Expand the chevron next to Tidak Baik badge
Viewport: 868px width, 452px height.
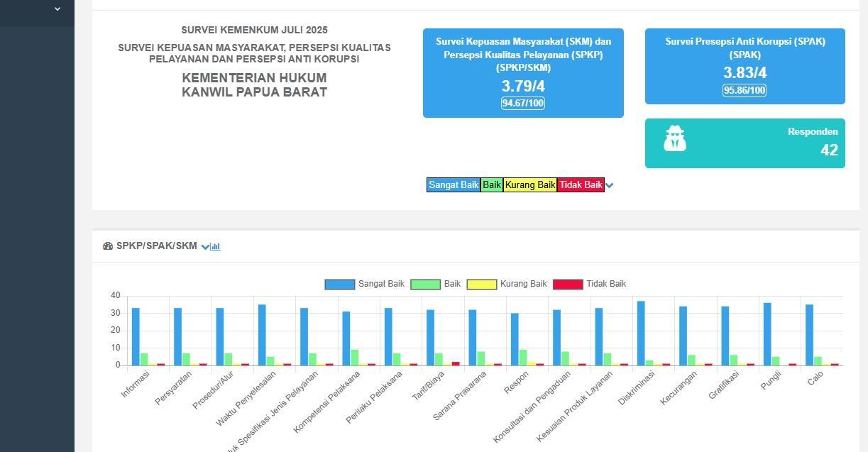tap(609, 185)
